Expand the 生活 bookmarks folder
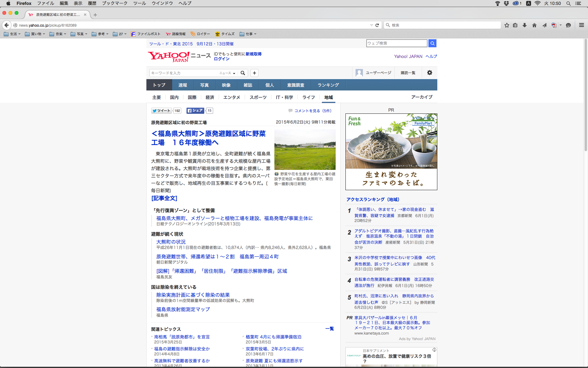This screenshot has width=588, height=368. pyautogui.click(x=12, y=34)
